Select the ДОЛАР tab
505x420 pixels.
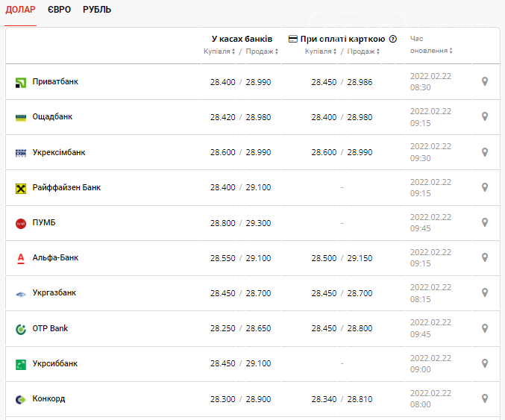tap(20, 10)
